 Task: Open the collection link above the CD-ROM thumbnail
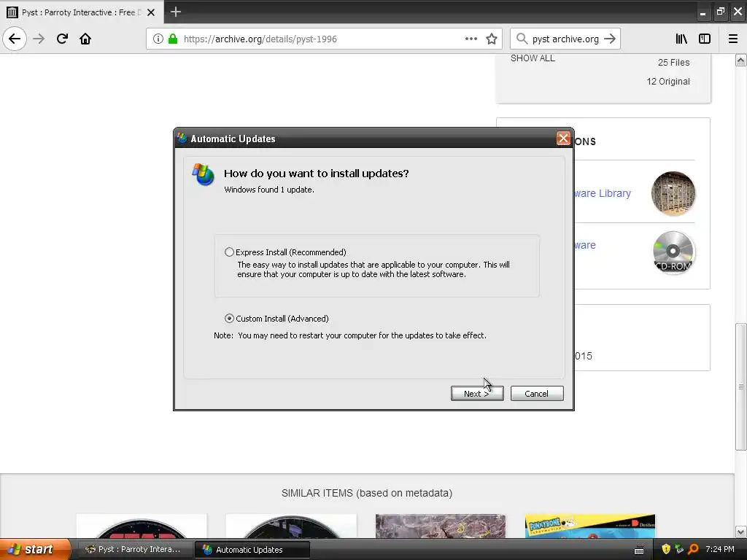(585, 245)
